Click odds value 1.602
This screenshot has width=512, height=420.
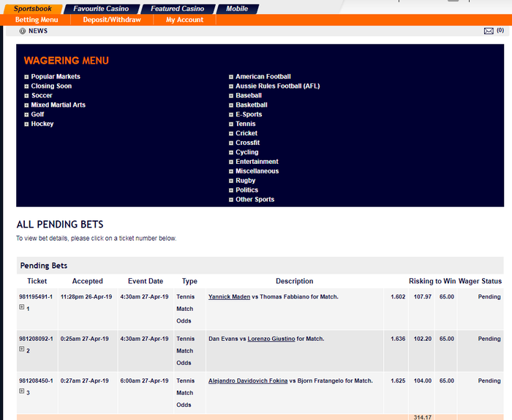pyautogui.click(x=398, y=297)
